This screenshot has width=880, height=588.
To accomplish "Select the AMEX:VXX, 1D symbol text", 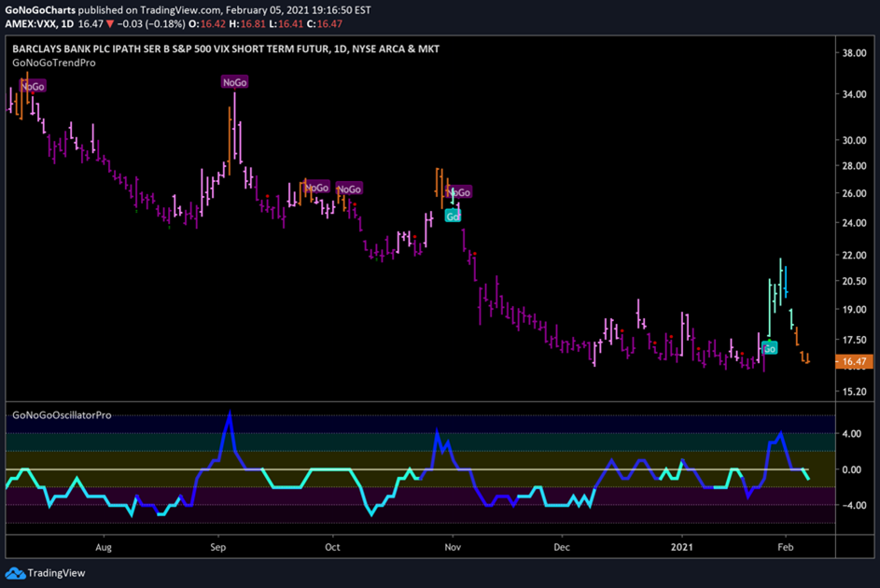I will tap(39, 24).
